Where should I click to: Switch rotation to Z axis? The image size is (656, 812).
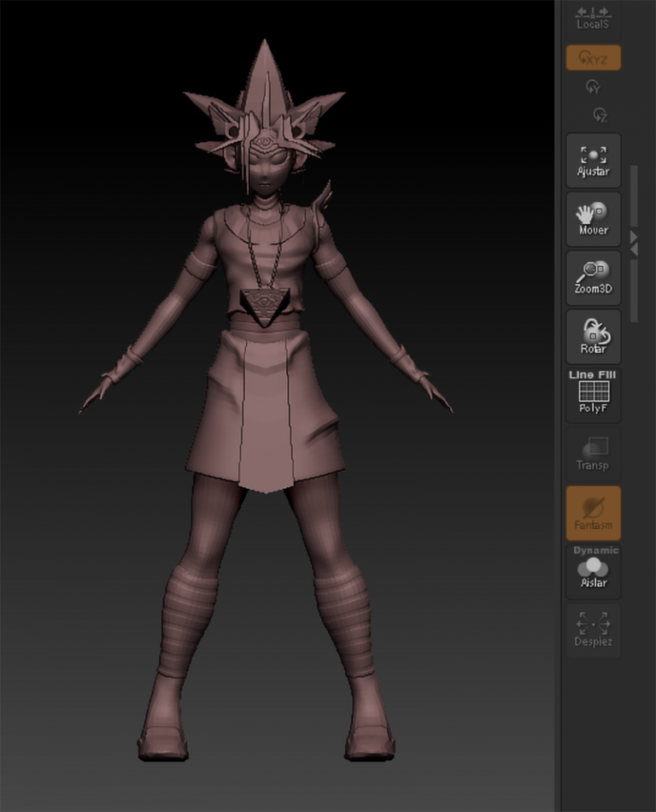point(600,115)
